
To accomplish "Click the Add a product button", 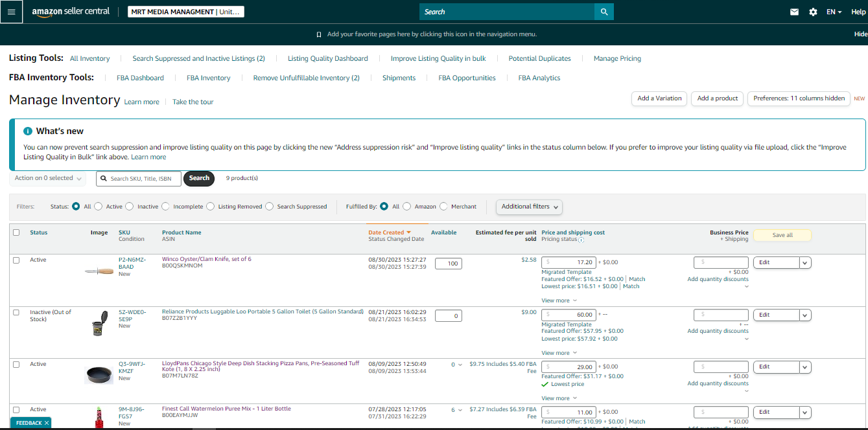I will (x=718, y=98).
